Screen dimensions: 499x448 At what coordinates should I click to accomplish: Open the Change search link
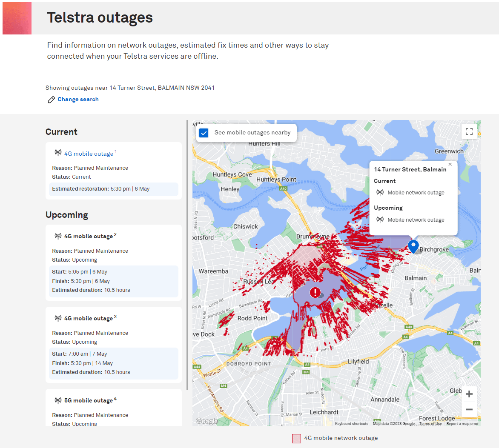[78, 99]
